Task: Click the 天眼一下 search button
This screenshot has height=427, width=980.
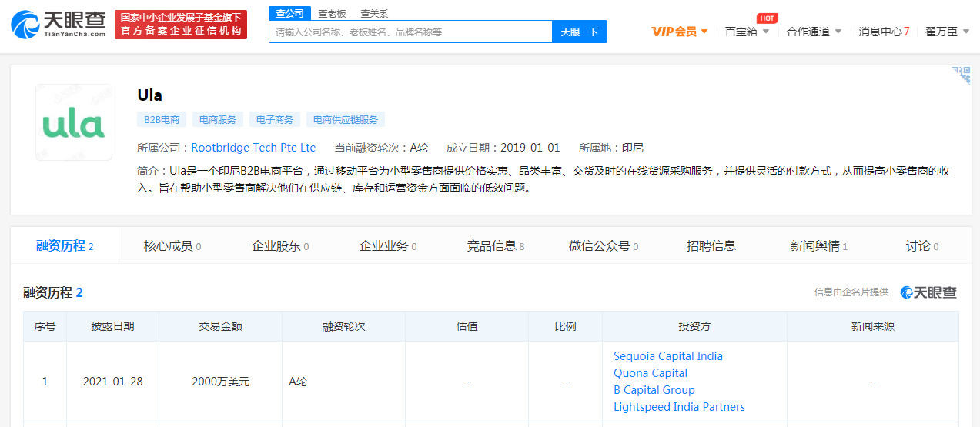Action: point(580,32)
